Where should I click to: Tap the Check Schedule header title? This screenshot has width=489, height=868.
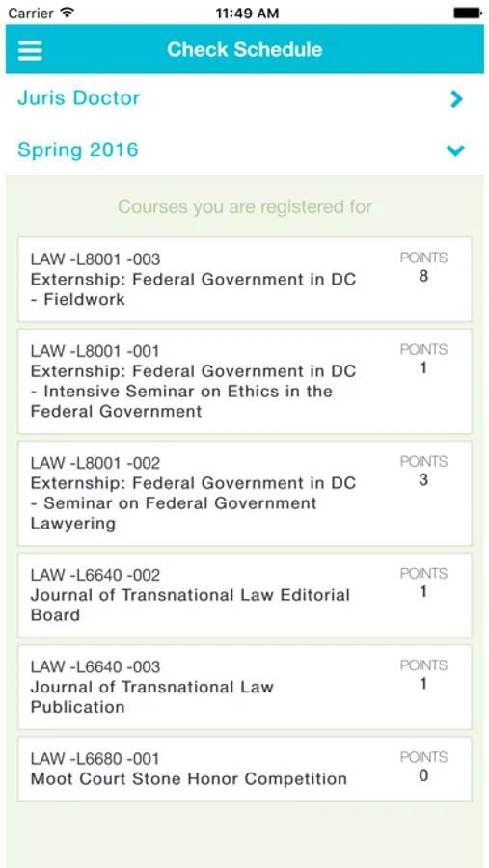pos(245,50)
